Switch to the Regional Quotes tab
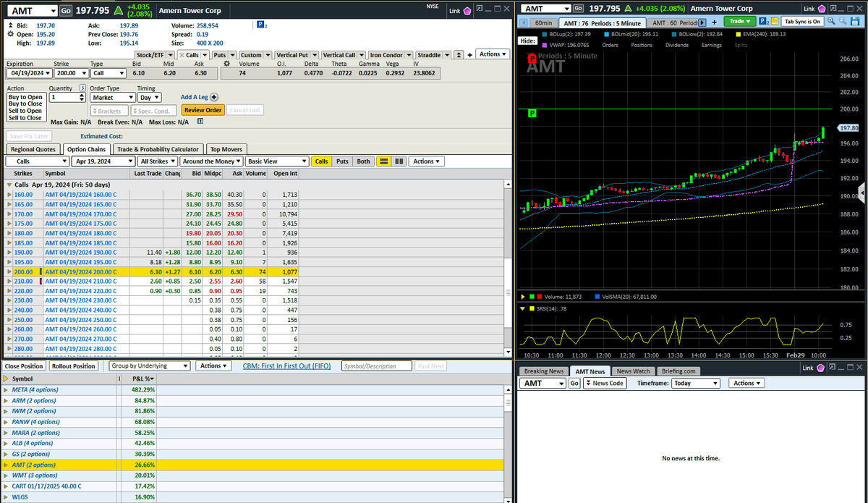The image size is (868, 503). [x=33, y=149]
